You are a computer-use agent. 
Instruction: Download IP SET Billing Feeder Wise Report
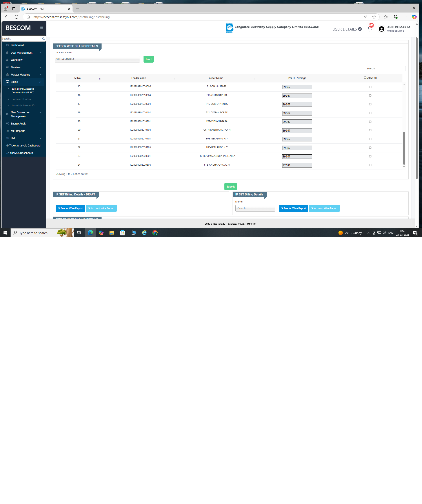pyautogui.click(x=293, y=208)
